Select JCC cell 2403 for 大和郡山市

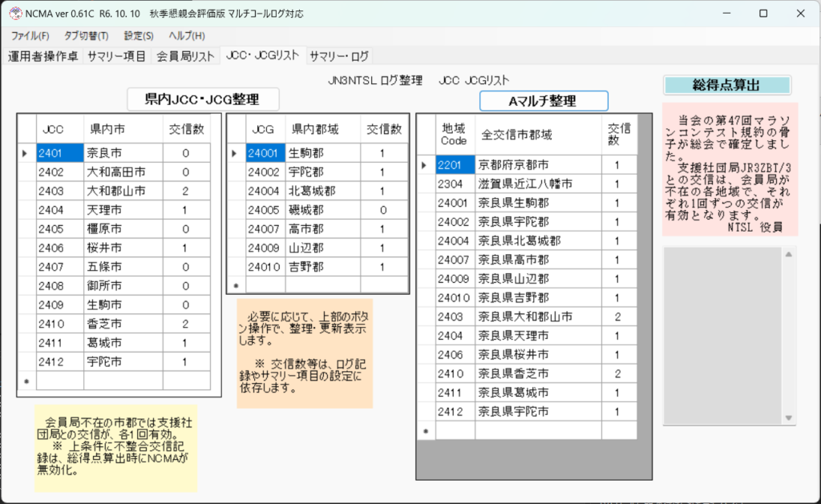click(60, 191)
